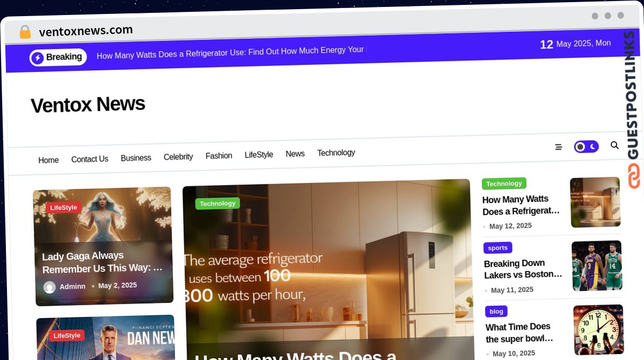Viewport: 644px width, 360px height.
Task: Click the Adminn author avatar
Action: click(x=49, y=287)
